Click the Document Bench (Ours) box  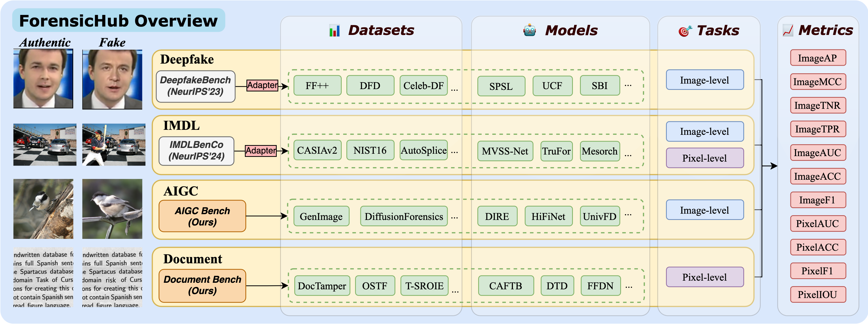click(x=202, y=285)
